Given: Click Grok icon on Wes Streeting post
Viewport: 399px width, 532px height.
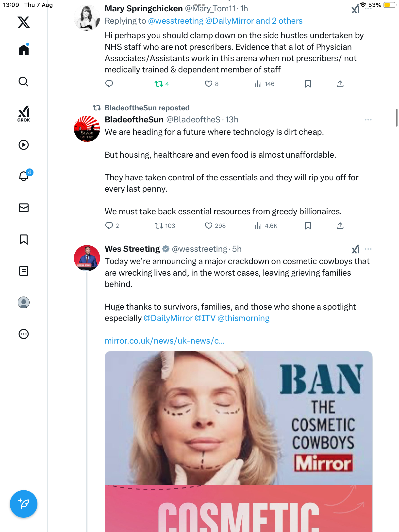Looking at the screenshot, I should (x=355, y=249).
